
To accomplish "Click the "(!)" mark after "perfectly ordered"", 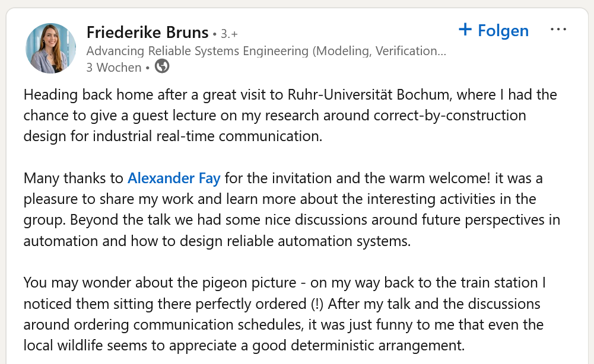I will pyautogui.click(x=317, y=304).
